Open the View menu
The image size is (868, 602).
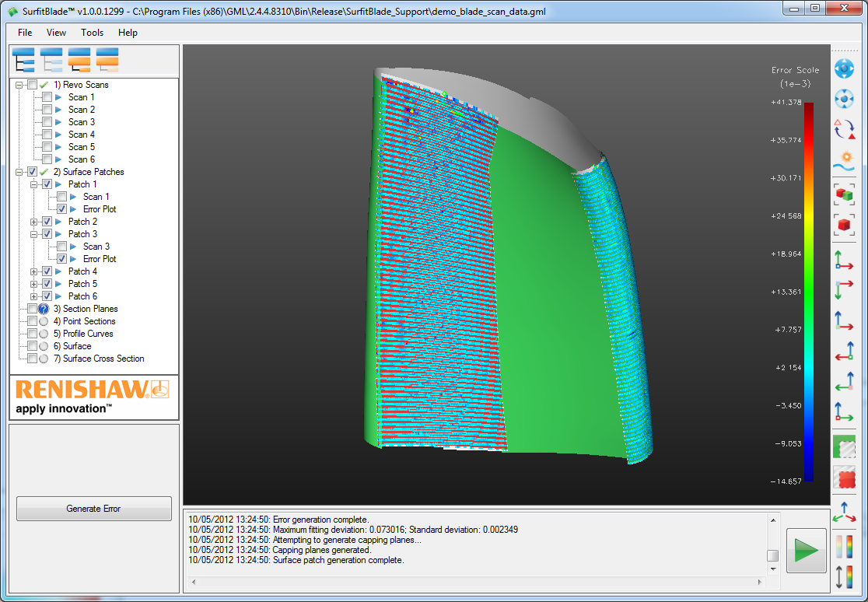(56, 33)
